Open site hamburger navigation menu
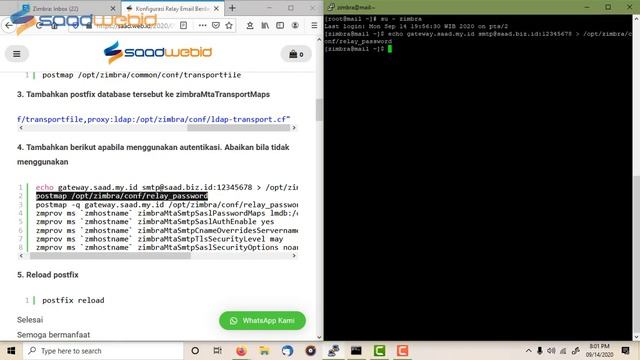This screenshot has height=360, width=640. (17, 54)
